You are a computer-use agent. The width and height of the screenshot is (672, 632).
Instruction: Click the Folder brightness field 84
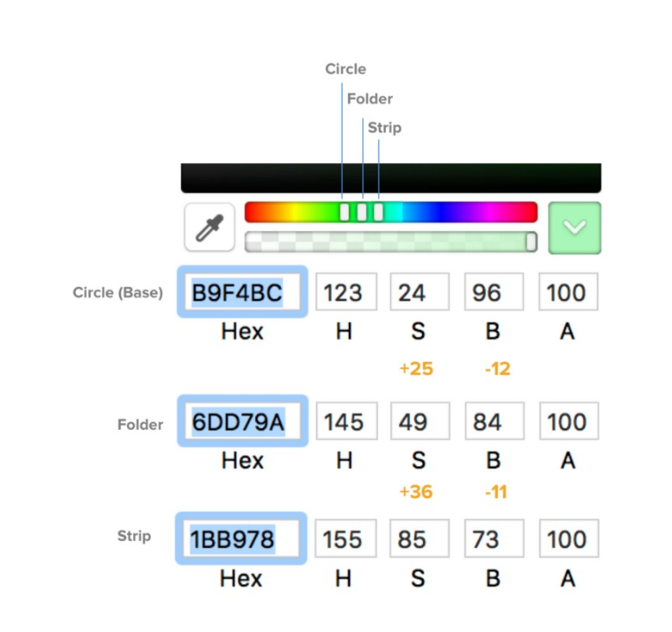coord(495,421)
